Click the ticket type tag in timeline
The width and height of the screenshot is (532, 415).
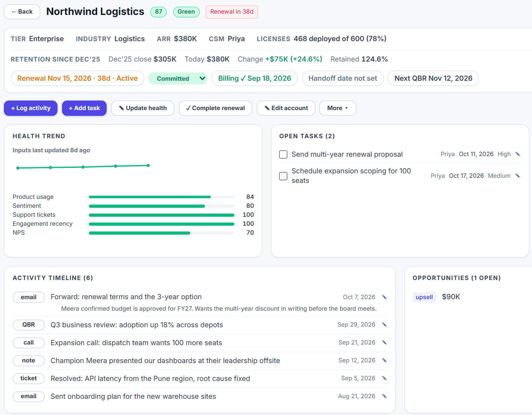(x=29, y=378)
